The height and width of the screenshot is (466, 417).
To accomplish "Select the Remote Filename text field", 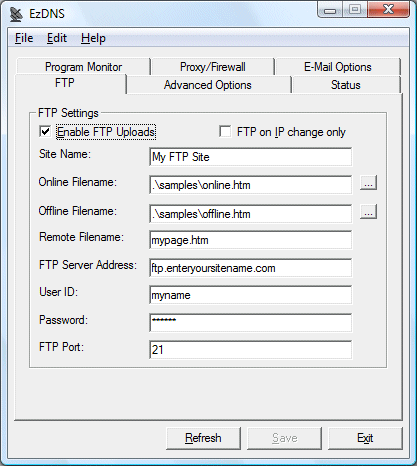I will pos(250,240).
